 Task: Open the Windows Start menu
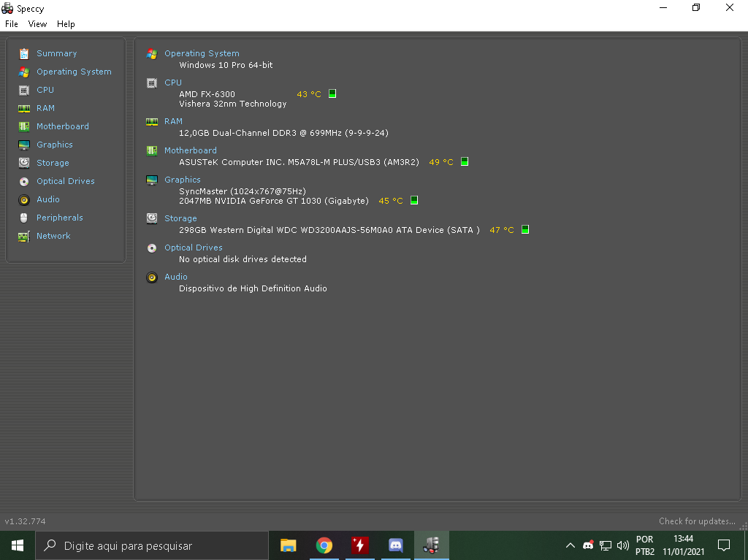(x=18, y=545)
